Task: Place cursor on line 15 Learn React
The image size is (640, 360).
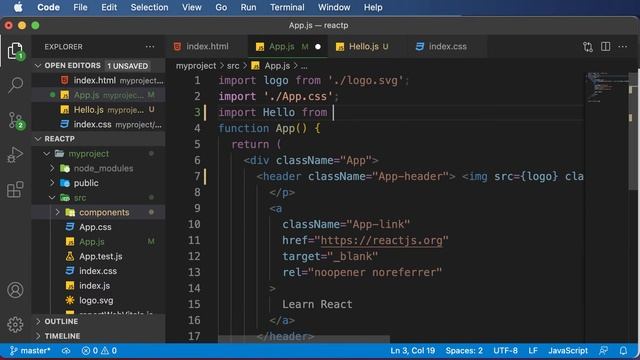Action: coord(317,304)
